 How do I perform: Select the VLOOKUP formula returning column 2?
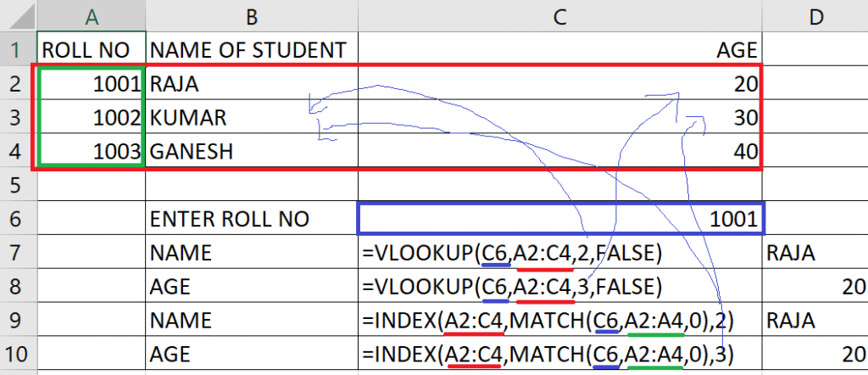click(x=559, y=253)
